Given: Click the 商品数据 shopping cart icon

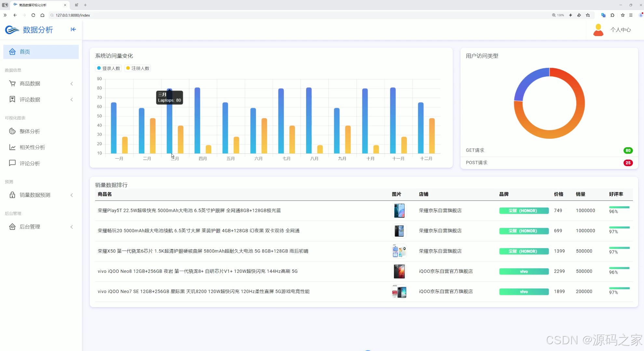Looking at the screenshot, I should (12, 84).
